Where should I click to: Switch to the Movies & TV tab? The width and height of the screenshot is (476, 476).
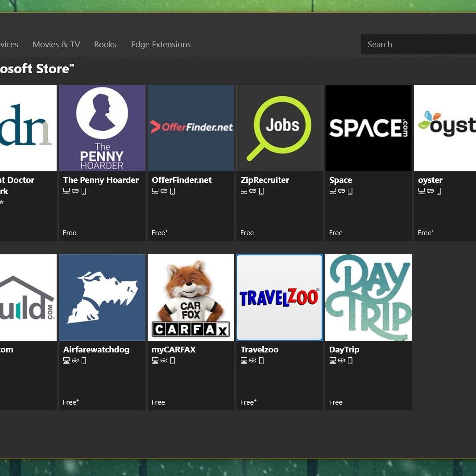[56, 44]
